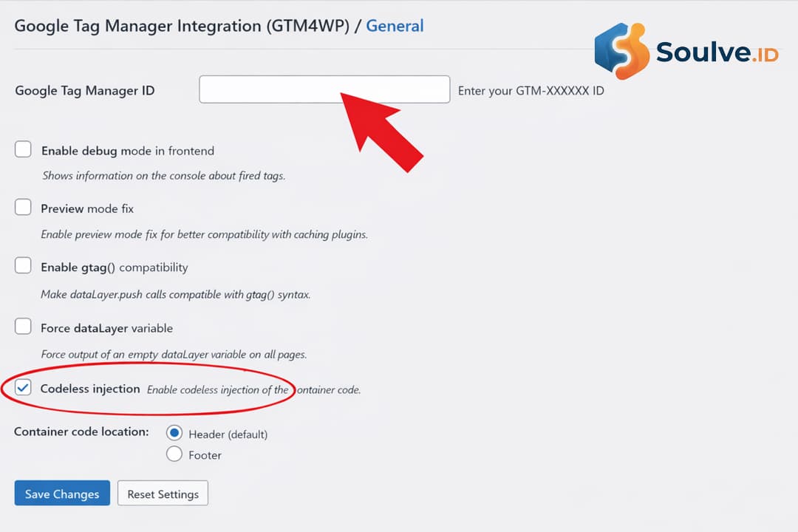
Task: Click the Save Changes button
Action: coord(62,494)
